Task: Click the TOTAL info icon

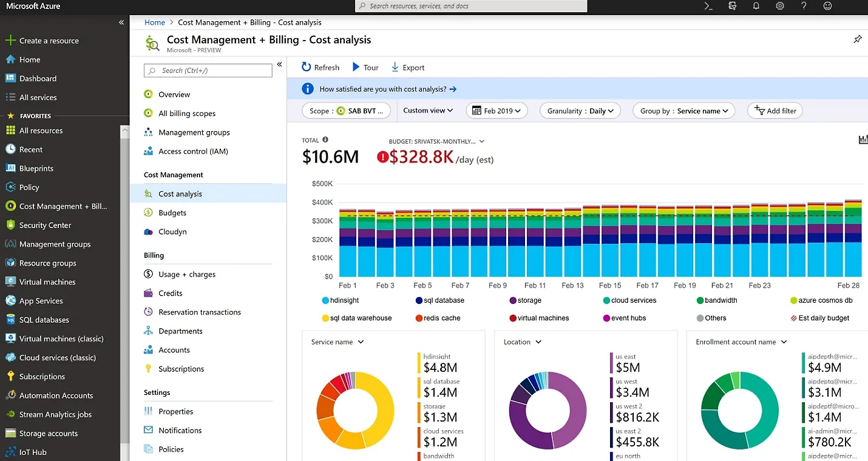Action: [325, 140]
